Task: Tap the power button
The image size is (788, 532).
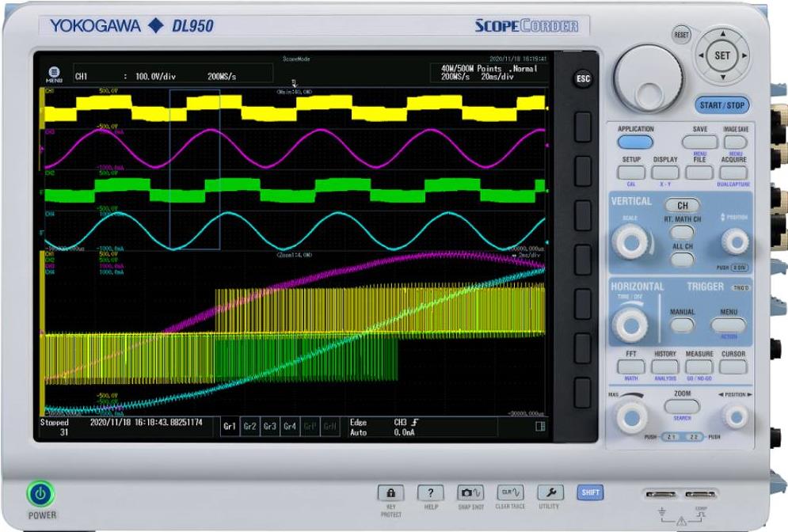Action: click(40, 494)
